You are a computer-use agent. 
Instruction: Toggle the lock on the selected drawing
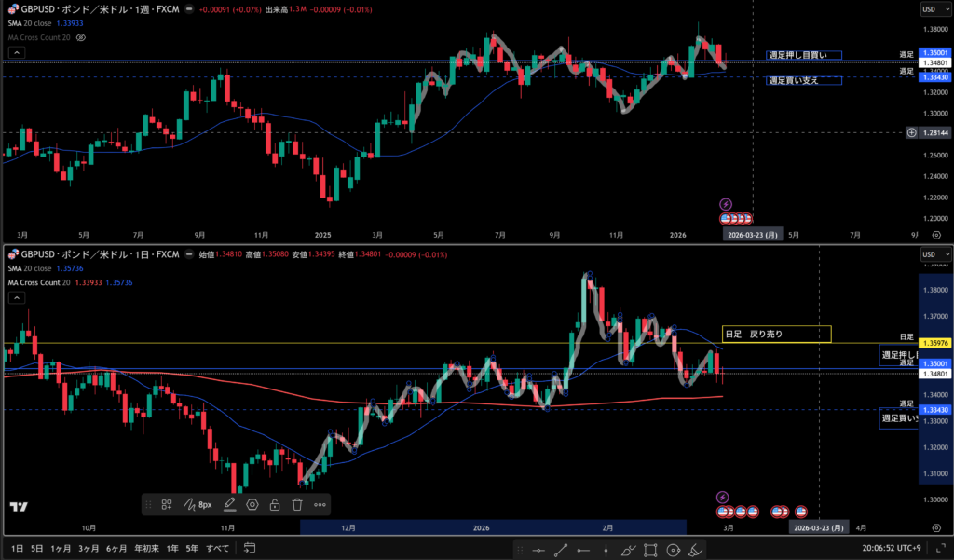275,504
